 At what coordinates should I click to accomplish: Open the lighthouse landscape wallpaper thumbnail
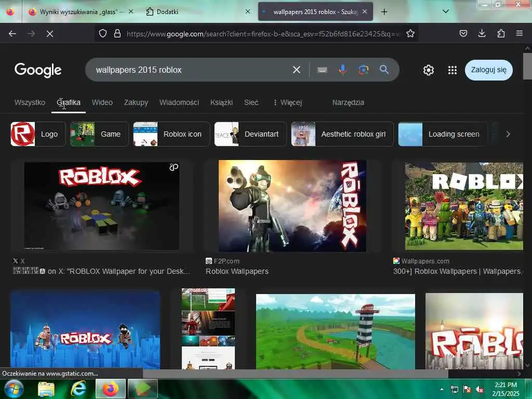[x=336, y=331]
